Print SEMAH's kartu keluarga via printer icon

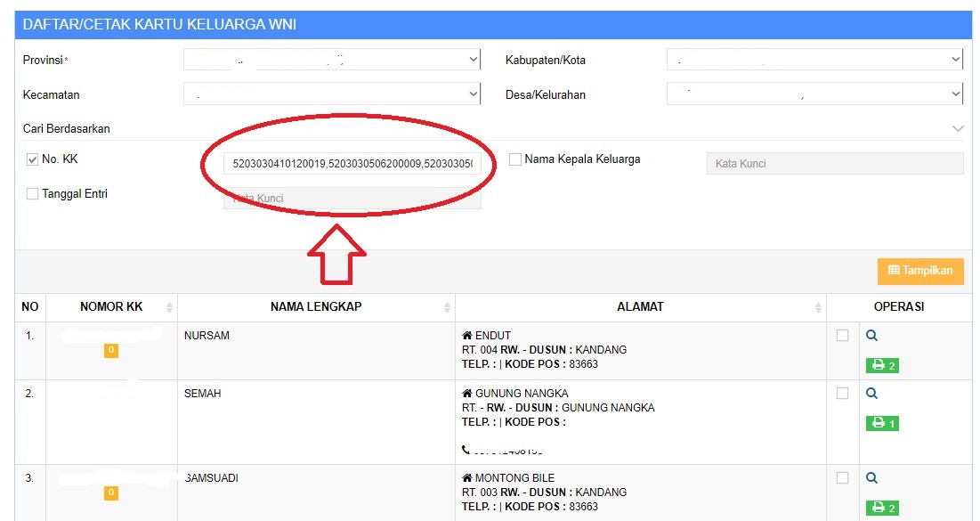pos(881,423)
